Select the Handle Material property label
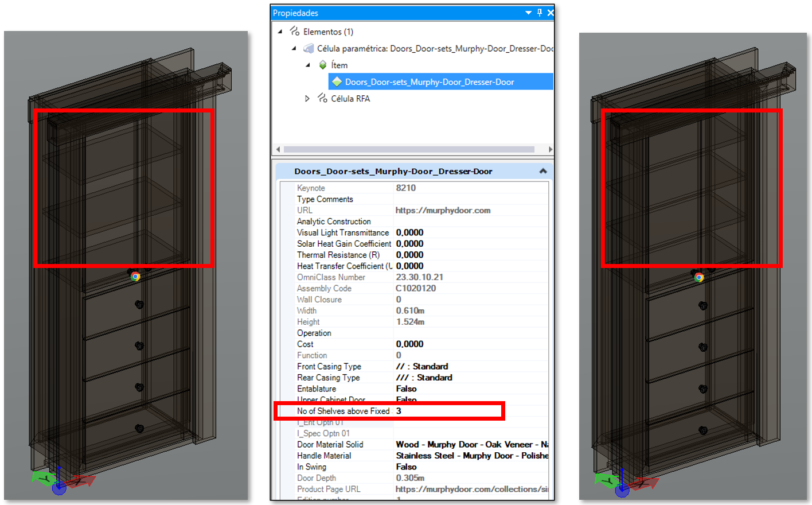The height and width of the screenshot is (505, 812). 324,456
